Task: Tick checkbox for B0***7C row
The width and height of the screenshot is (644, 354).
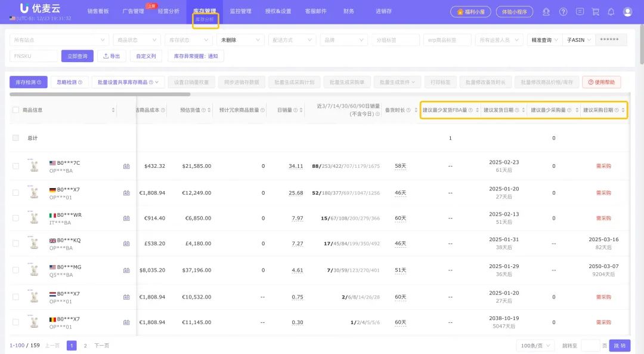Action: click(x=16, y=166)
